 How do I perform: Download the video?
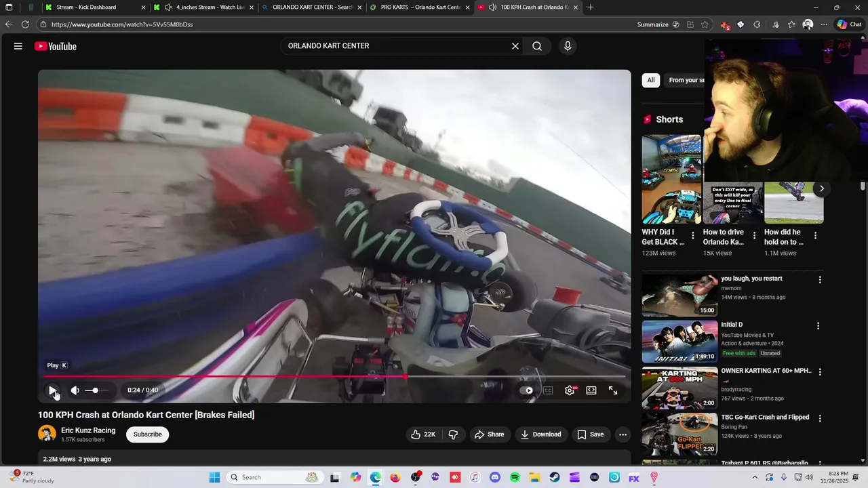(x=540, y=434)
